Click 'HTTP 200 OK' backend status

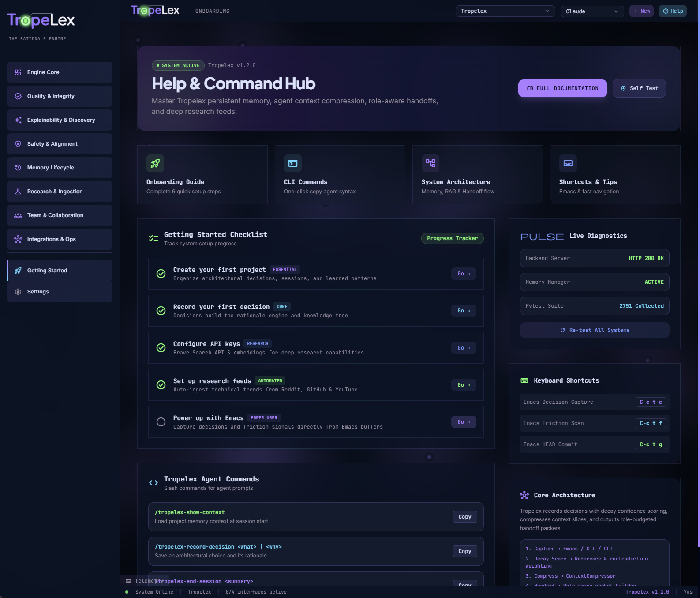coord(646,258)
